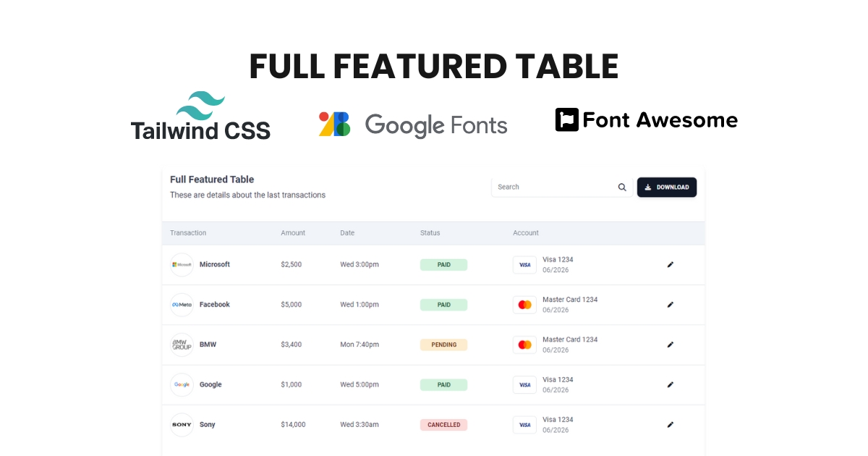
Task: Click the Tailwind CSS logo
Action: 200,116
